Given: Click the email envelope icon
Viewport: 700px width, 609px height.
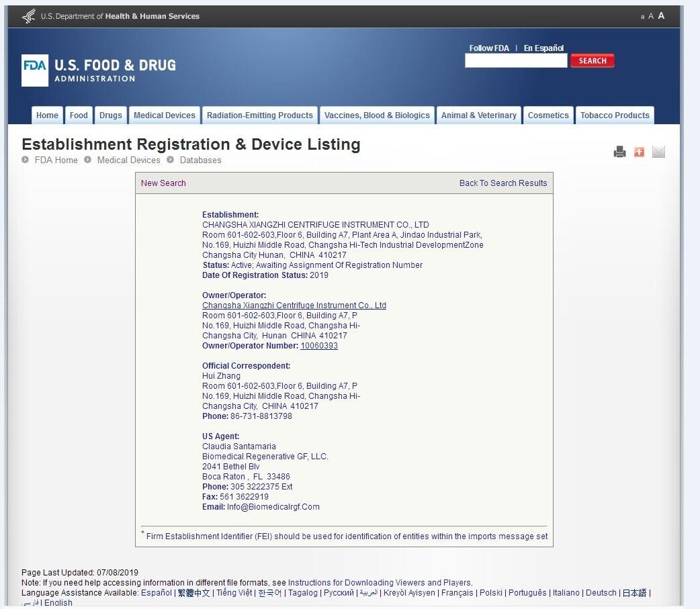Looking at the screenshot, I should point(658,152).
